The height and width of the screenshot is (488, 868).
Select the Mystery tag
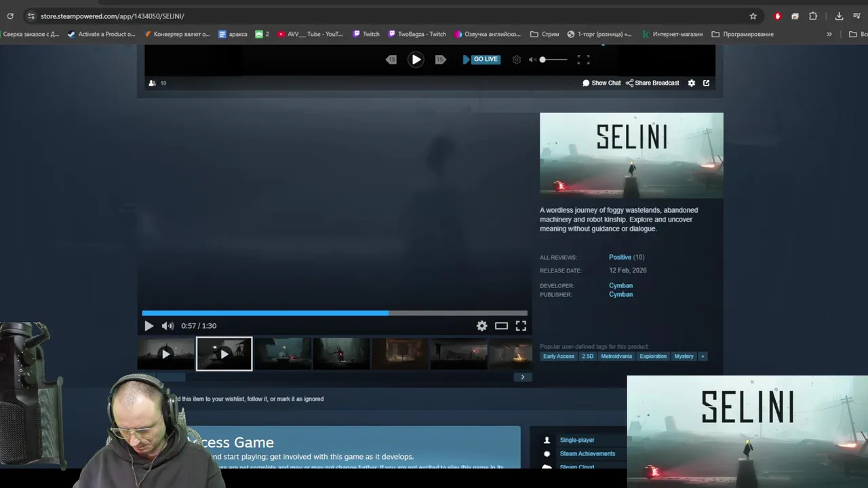684,356
